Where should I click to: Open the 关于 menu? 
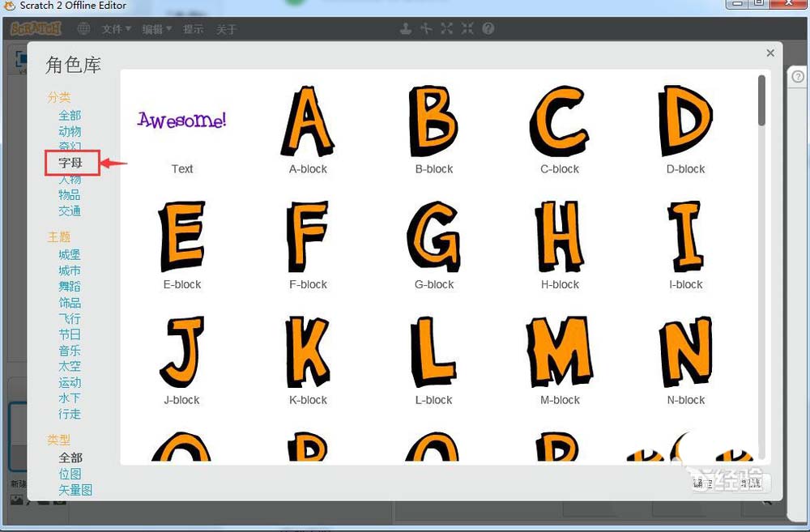click(227, 29)
